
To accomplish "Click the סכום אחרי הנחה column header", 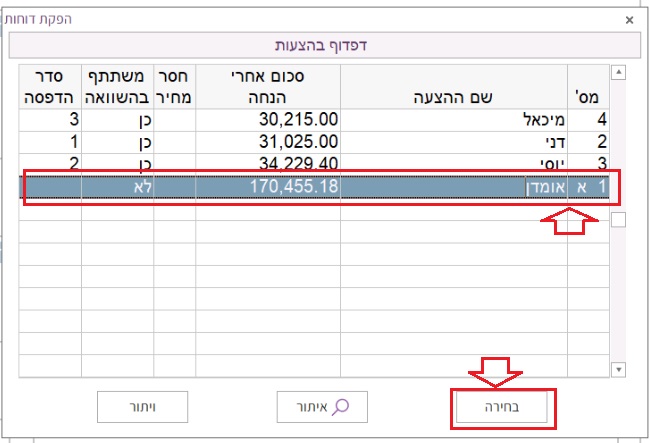I will click(x=267, y=87).
